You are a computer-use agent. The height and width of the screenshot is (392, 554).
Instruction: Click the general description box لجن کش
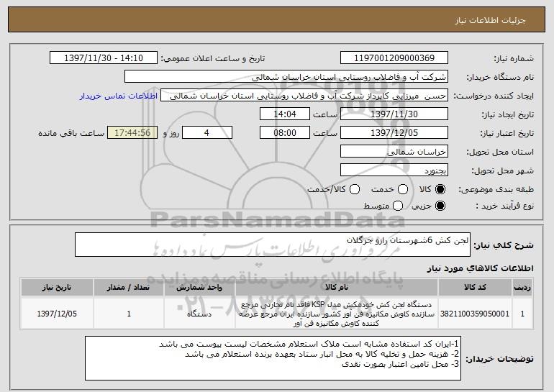(x=273, y=245)
